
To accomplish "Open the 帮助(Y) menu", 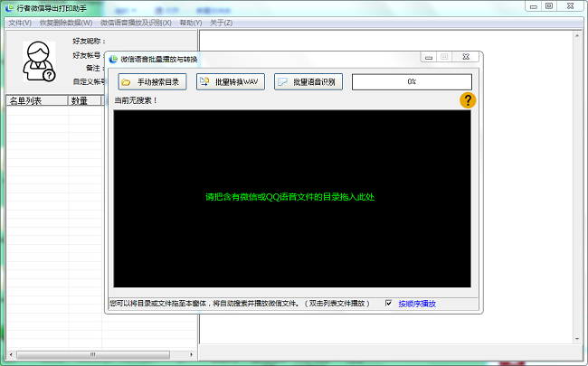I will point(191,23).
